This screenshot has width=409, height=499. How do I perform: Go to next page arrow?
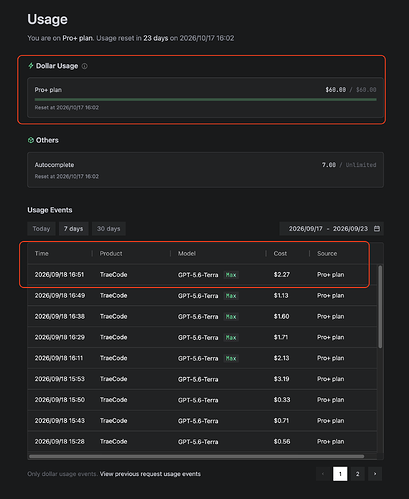click(x=375, y=474)
